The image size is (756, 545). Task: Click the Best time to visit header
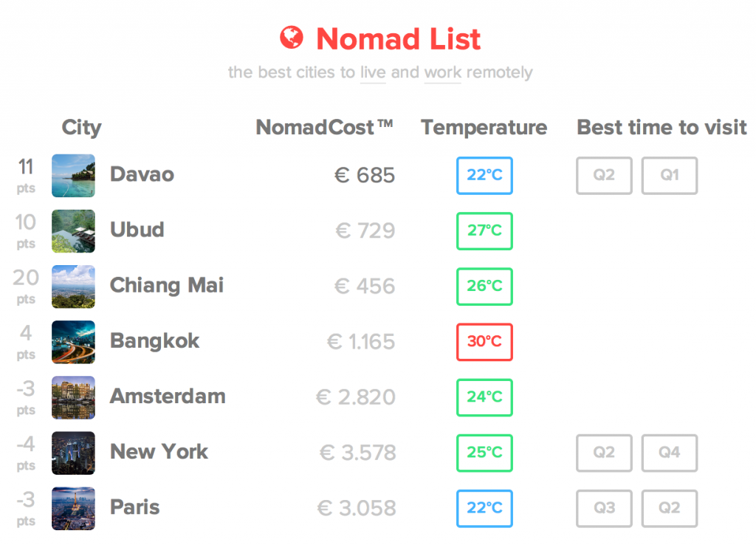pos(661,127)
